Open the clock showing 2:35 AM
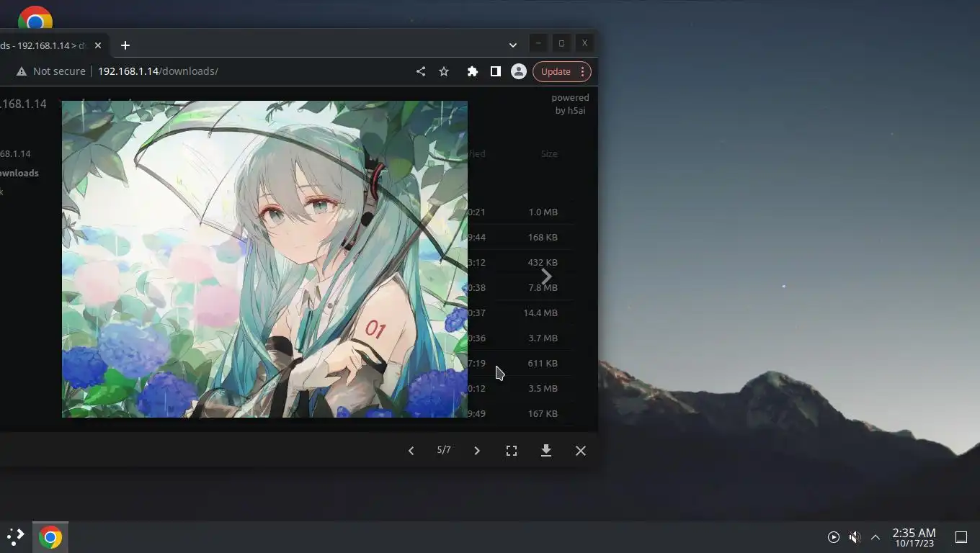The width and height of the screenshot is (980, 553). [x=914, y=537]
